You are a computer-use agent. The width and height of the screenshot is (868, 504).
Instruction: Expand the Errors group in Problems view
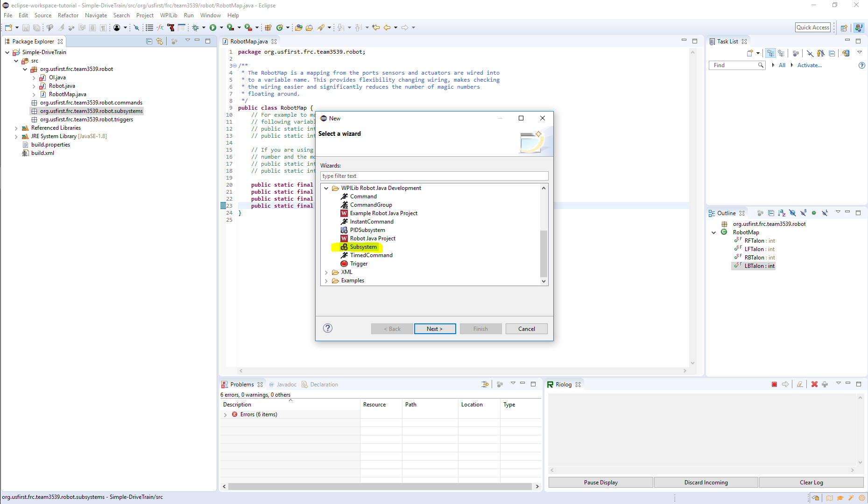pos(226,414)
